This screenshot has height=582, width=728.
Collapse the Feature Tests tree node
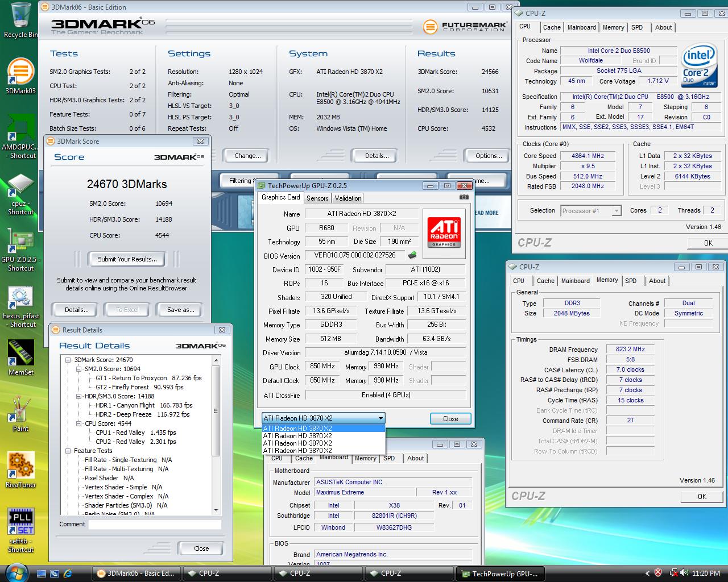(x=68, y=451)
